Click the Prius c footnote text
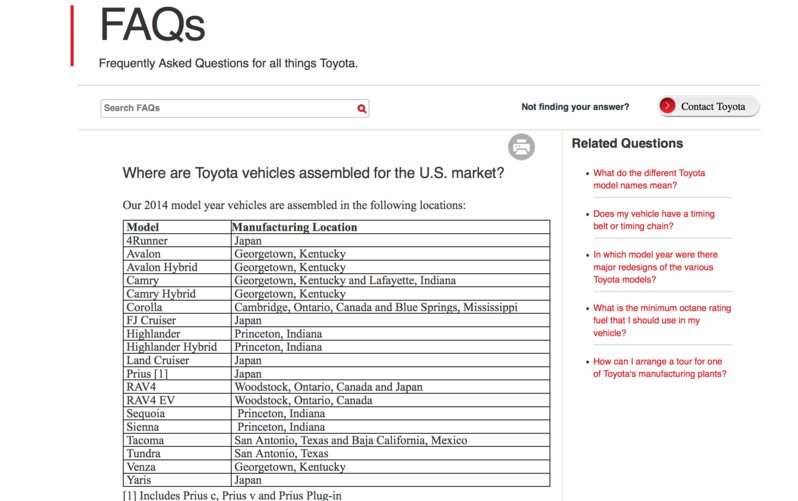 (232, 495)
